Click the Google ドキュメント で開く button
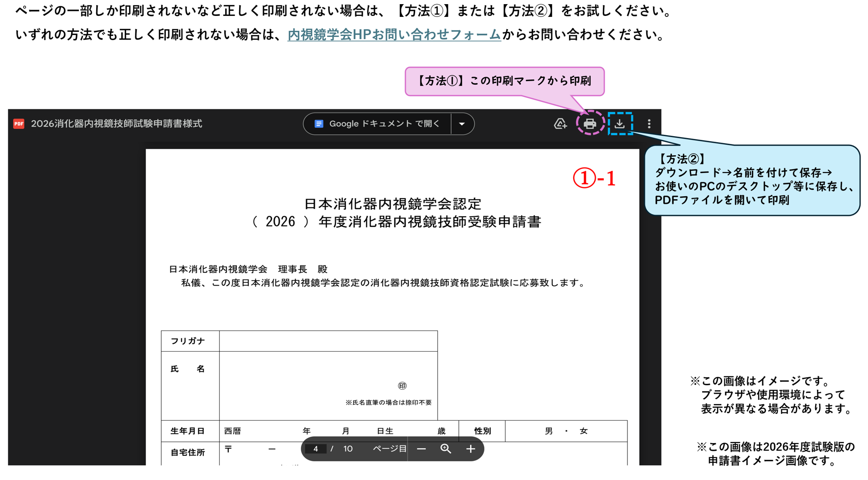Screen dimensions: 868x480 [377, 124]
